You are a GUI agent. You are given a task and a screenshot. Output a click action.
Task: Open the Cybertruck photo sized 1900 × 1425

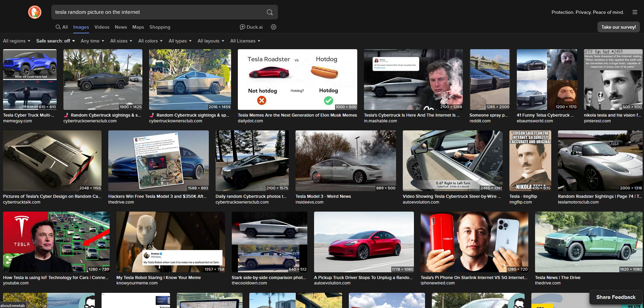click(103, 80)
